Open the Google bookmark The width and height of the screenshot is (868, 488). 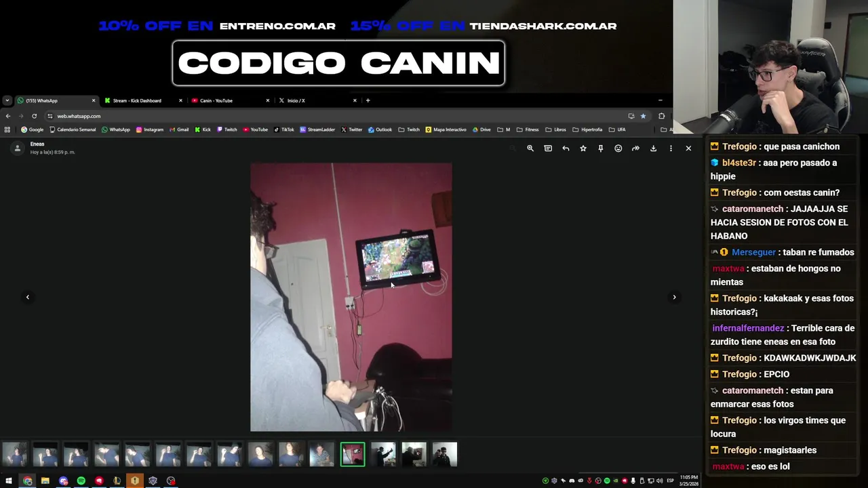[x=32, y=129]
